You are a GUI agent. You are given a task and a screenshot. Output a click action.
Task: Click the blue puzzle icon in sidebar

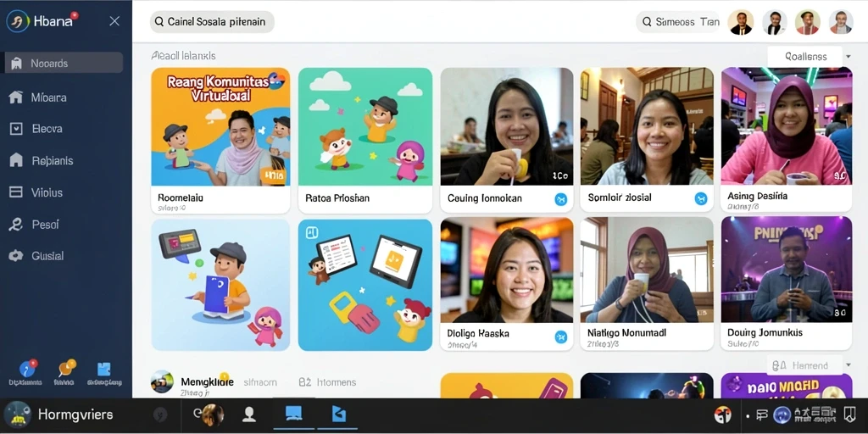(103, 369)
